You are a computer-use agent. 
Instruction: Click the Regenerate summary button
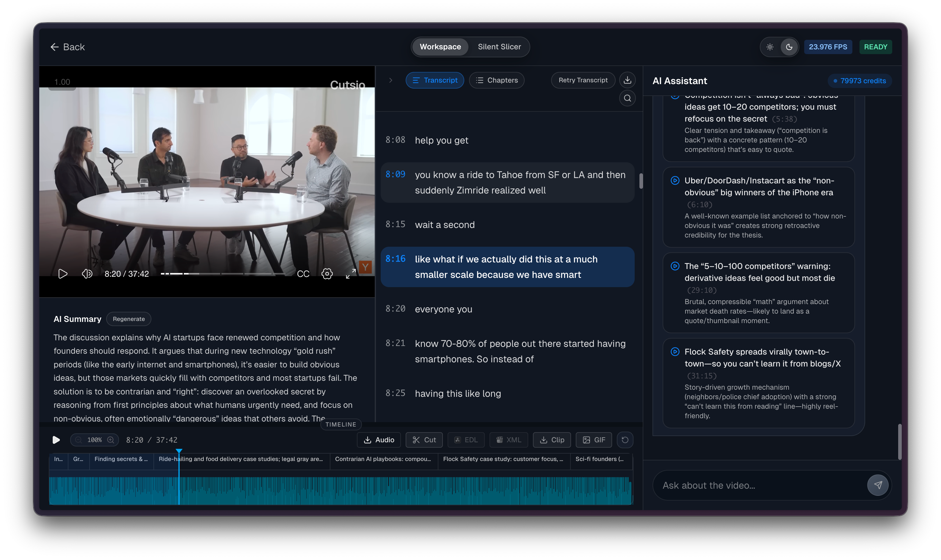click(x=129, y=319)
